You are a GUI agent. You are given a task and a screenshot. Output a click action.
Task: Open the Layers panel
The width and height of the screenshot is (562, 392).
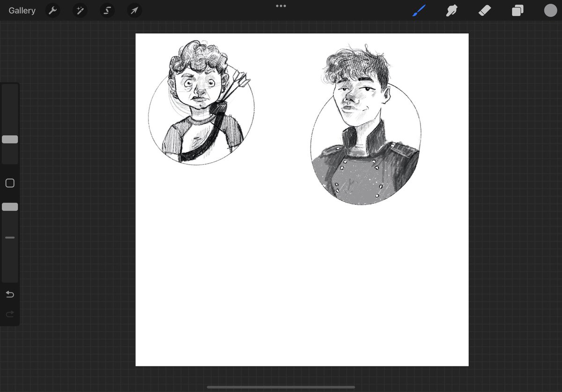(518, 10)
